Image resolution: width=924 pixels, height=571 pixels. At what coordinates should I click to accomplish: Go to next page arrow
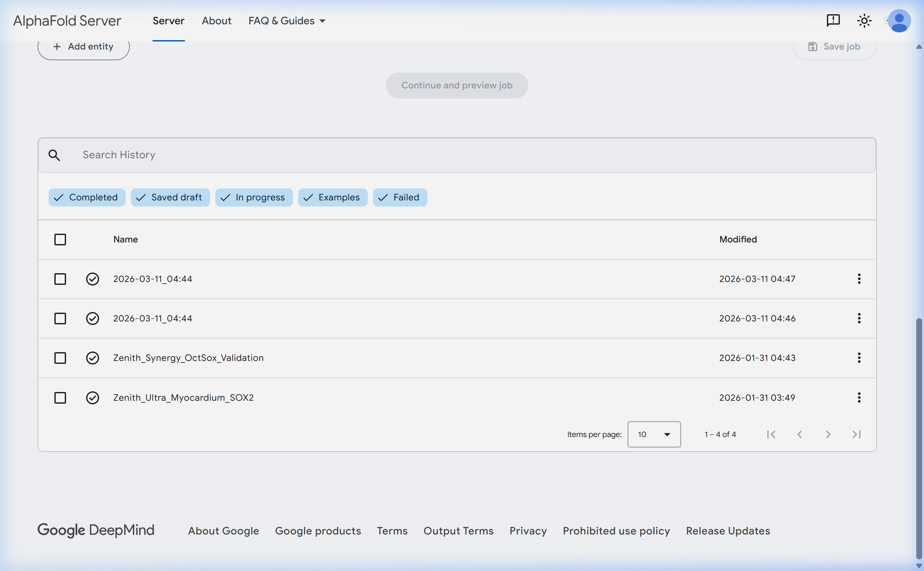coord(828,434)
